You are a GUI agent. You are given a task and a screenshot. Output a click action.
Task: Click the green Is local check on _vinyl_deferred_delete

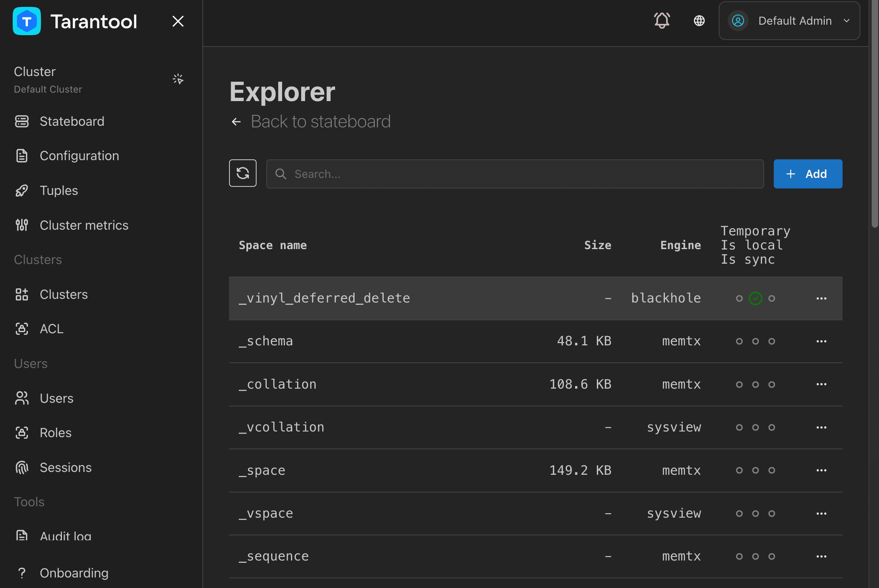[756, 298]
